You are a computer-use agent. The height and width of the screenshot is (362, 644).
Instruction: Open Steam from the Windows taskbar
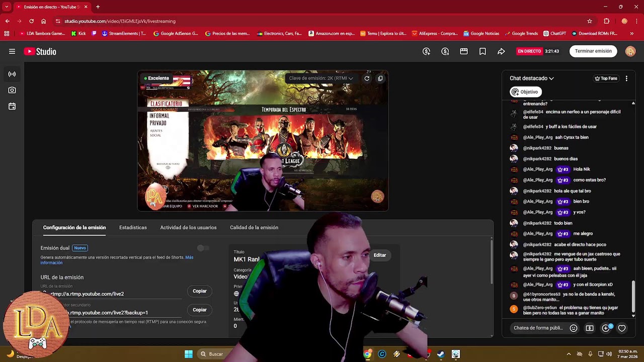pyautogui.click(x=441, y=354)
